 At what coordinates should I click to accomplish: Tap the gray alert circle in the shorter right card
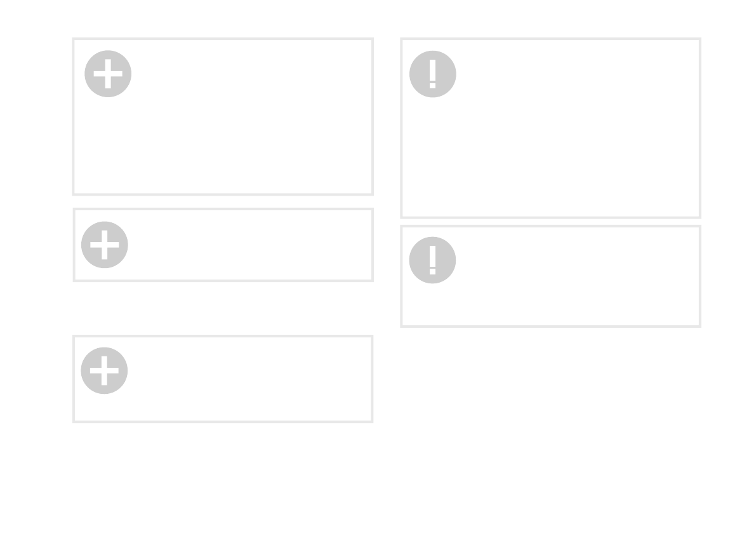pyautogui.click(x=433, y=260)
